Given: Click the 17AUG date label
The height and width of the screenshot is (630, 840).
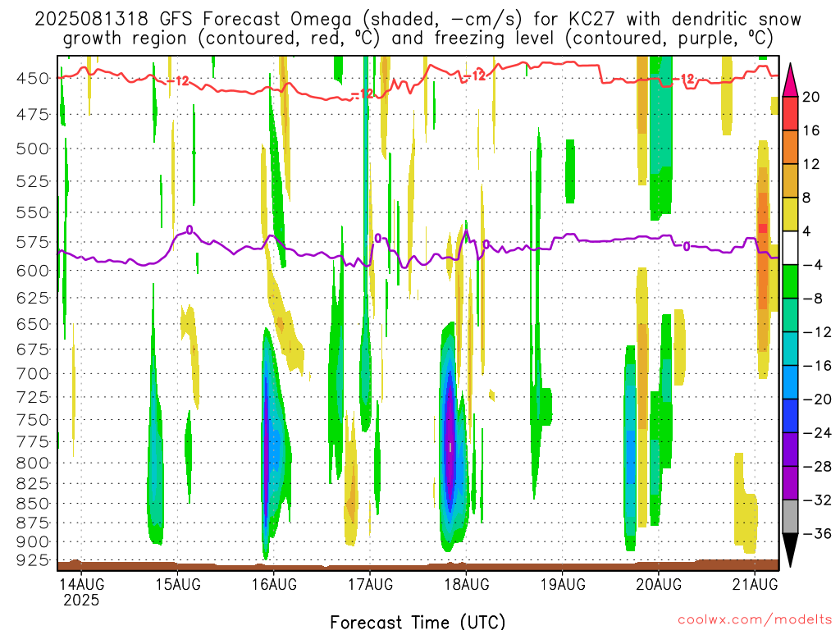Looking at the screenshot, I should (x=370, y=583).
